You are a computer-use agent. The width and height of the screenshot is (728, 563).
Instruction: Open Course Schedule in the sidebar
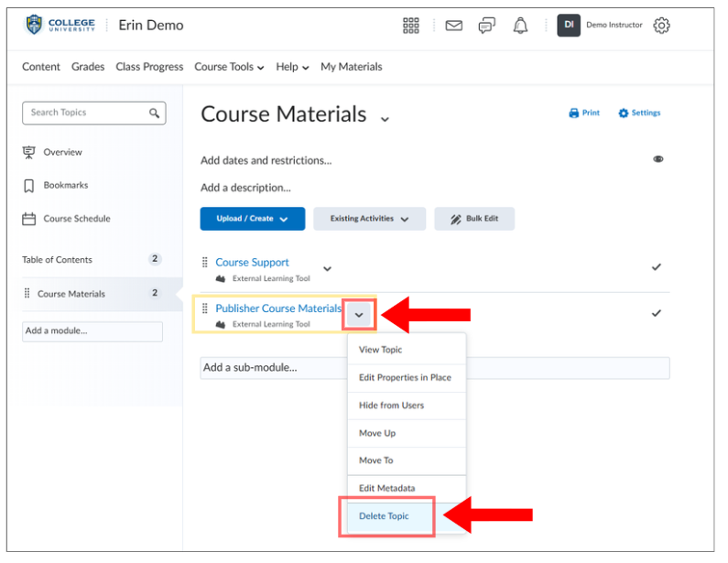(x=77, y=219)
